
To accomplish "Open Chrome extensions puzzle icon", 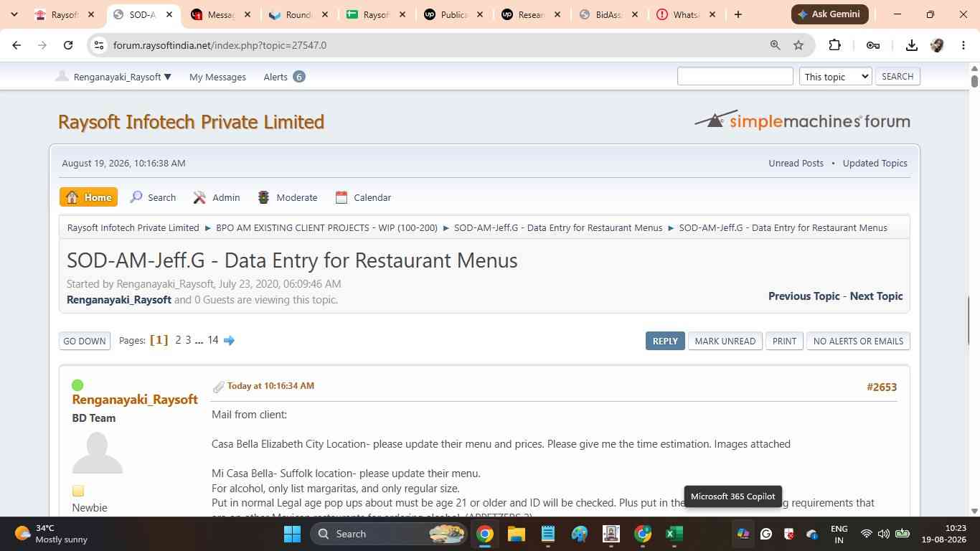I will 834,45.
